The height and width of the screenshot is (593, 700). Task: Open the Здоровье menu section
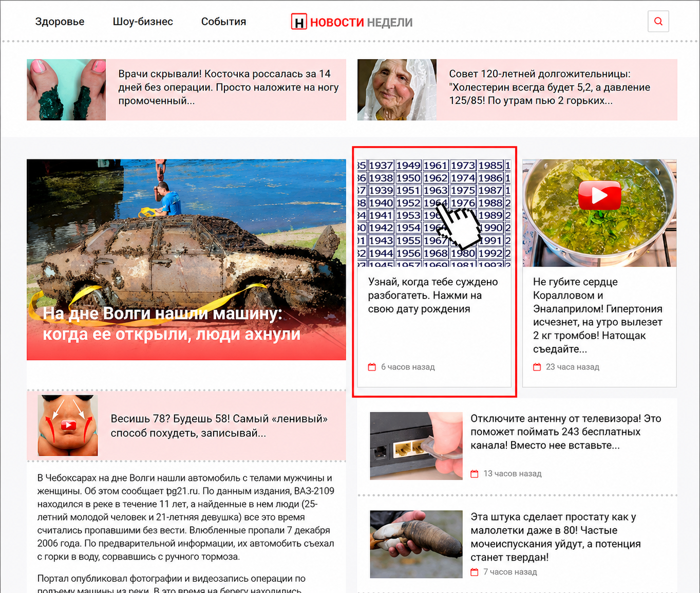[x=60, y=22]
